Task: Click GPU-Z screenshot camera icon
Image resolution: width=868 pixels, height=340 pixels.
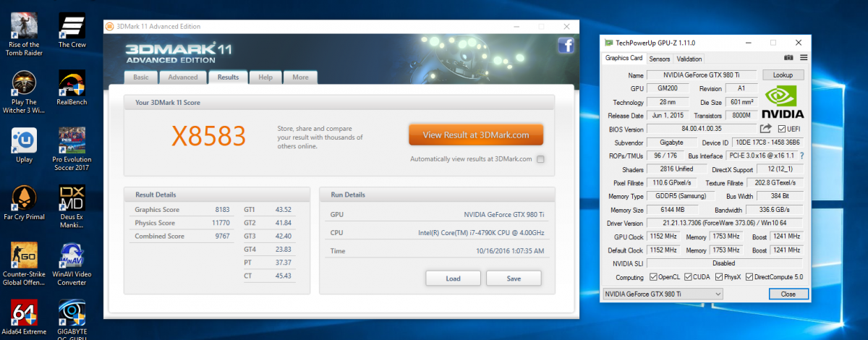Action: pos(788,58)
